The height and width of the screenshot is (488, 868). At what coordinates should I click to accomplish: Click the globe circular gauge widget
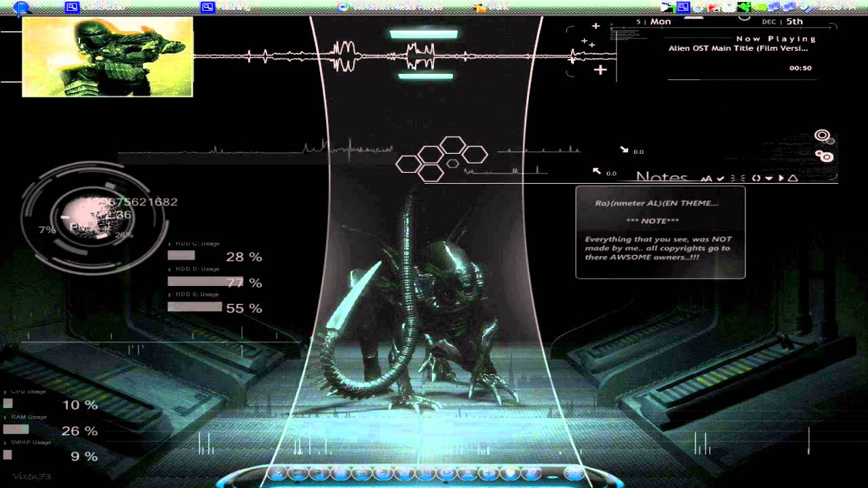tap(94, 219)
